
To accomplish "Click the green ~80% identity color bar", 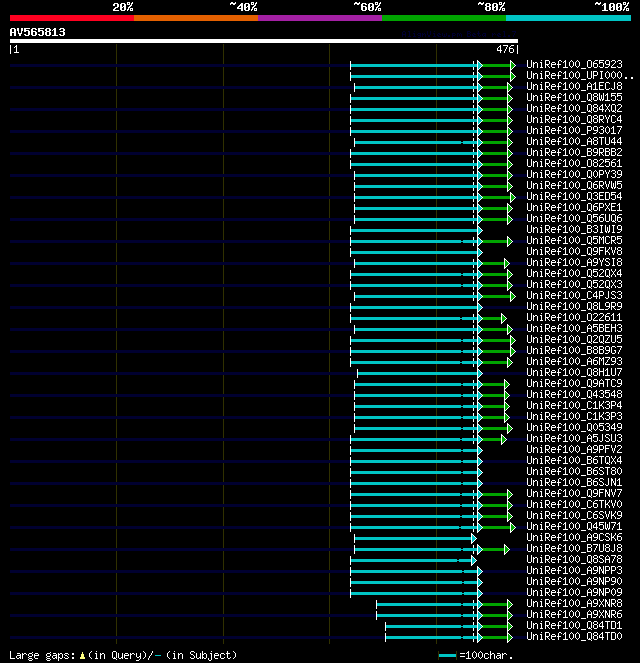I will tap(444, 18).
